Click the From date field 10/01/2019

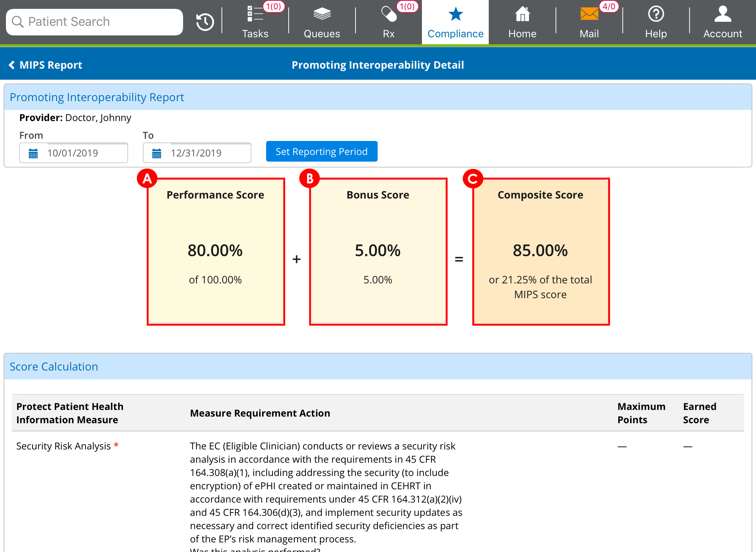tap(85, 153)
